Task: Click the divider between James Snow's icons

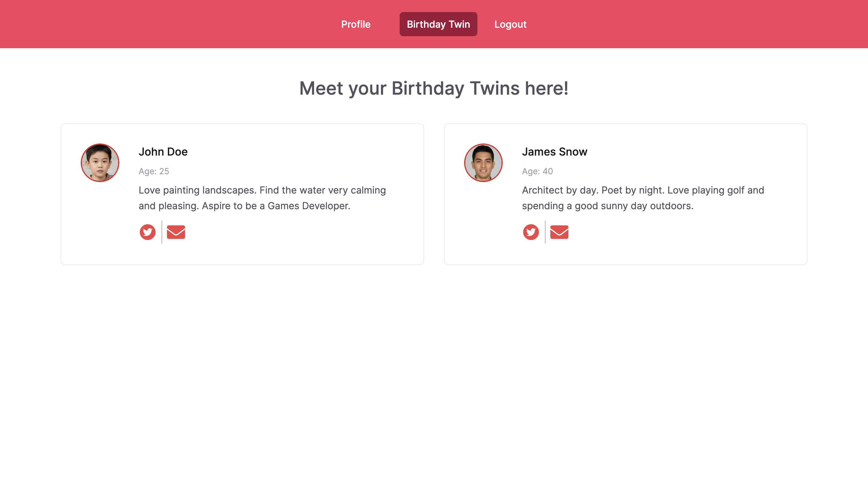Action: point(545,232)
